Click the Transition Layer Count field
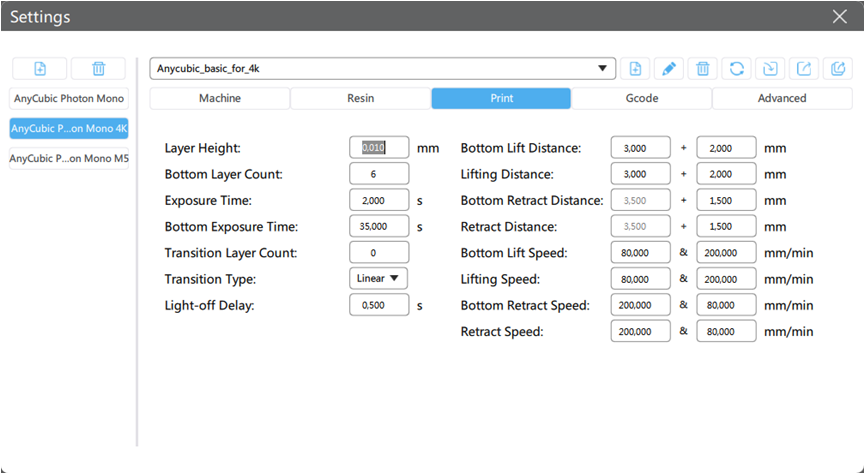 [379, 253]
